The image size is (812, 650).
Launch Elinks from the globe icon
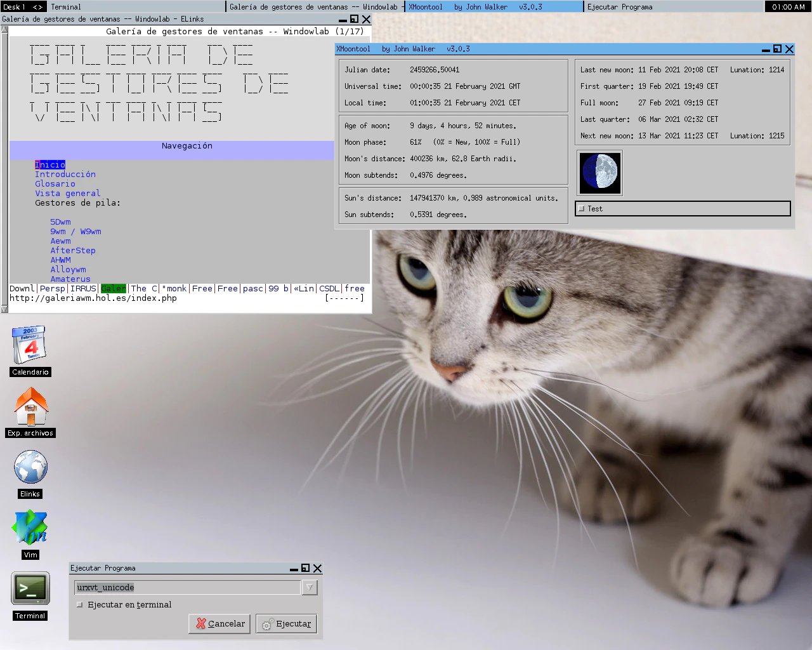[x=30, y=467]
